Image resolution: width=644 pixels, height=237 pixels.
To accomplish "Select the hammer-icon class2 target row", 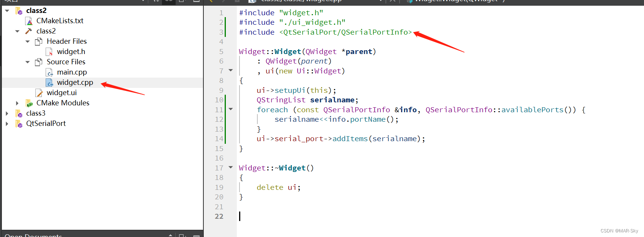I will 46,31.
